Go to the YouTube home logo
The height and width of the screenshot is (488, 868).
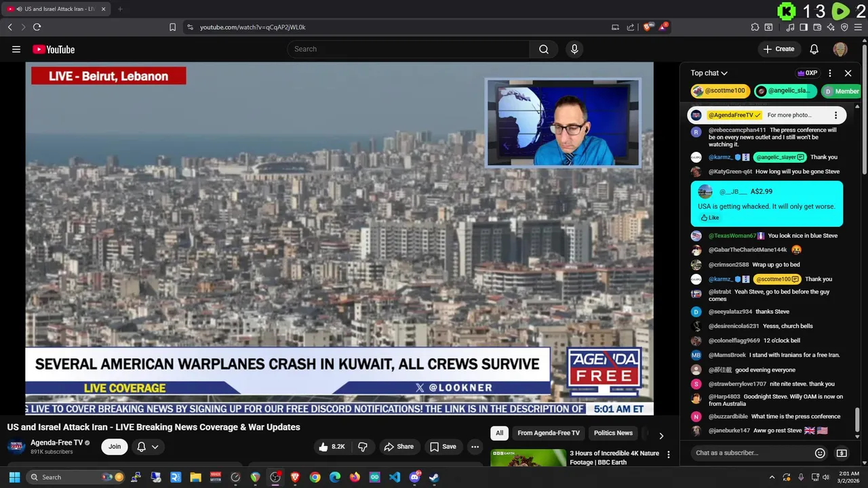[x=54, y=49]
